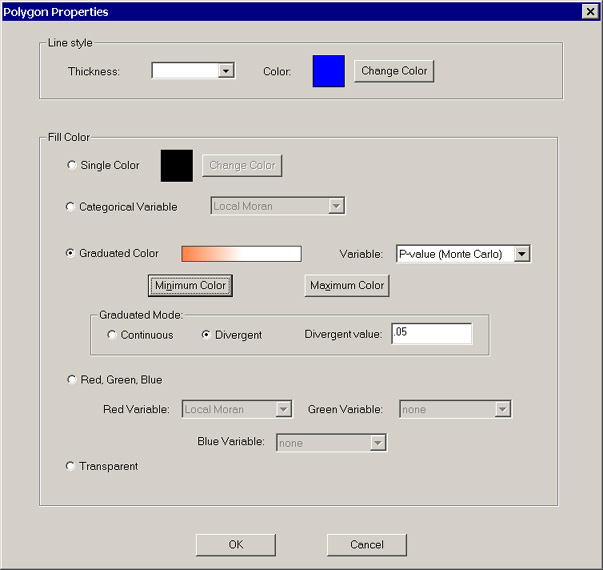Select the Transparent fill option
Image resolution: width=603 pixels, height=570 pixels.
[x=71, y=466]
